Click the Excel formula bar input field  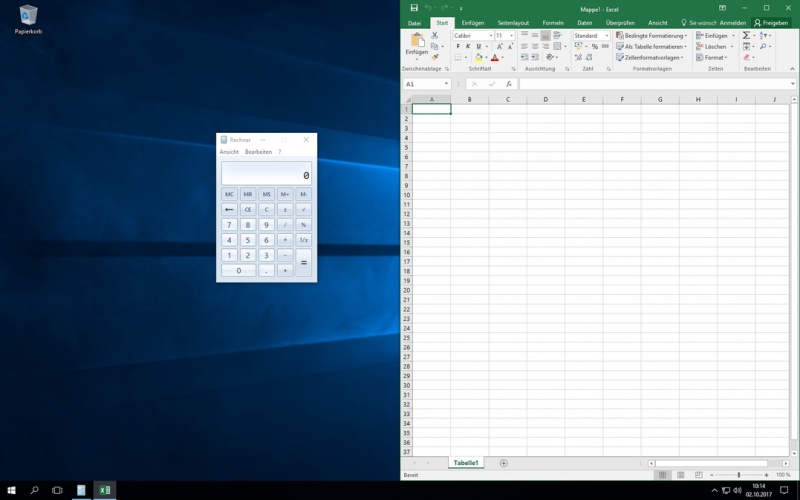tap(655, 84)
